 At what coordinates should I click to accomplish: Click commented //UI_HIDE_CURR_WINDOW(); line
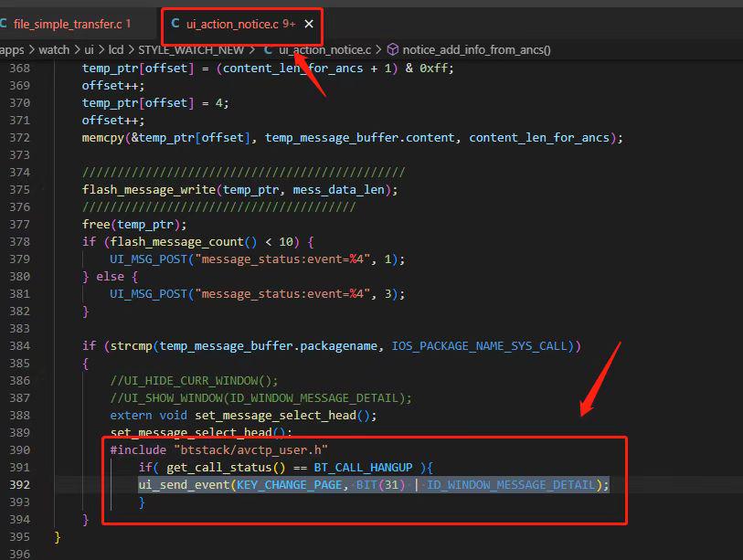[194, 381]
